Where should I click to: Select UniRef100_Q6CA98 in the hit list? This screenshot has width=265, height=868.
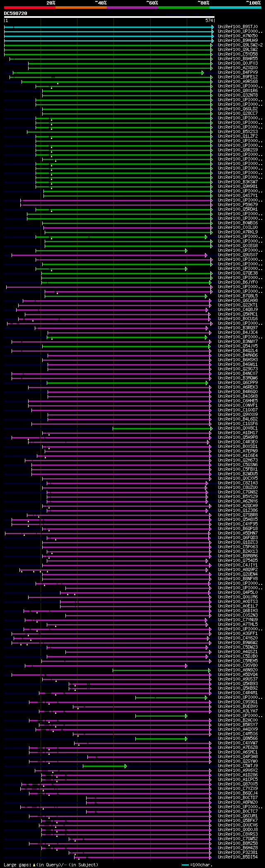[x=238, y=301]
